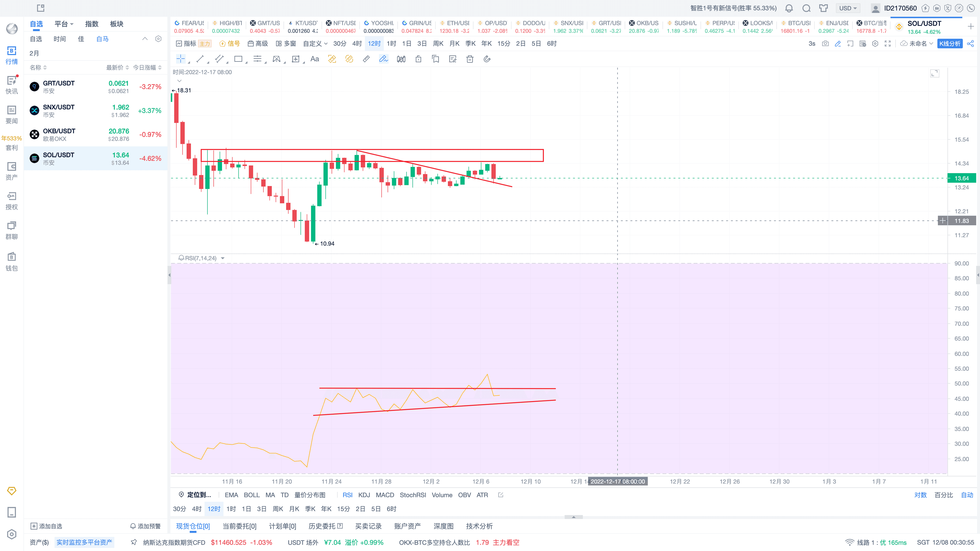Switch the scale to 对数 logarithmic
This screenshot has height=551, width=980.
click(920, 495)
